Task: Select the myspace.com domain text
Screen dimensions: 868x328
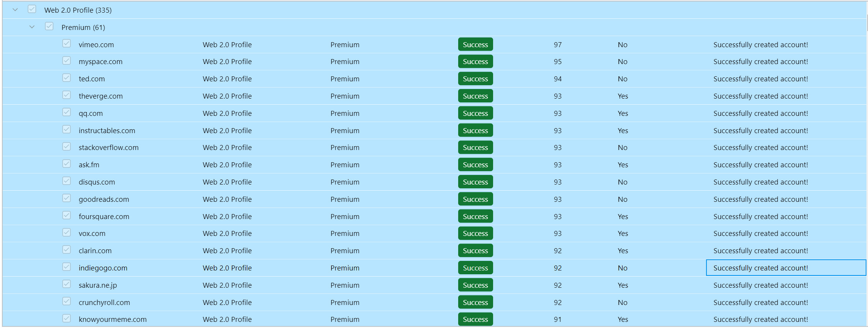Action: [101, 62]
